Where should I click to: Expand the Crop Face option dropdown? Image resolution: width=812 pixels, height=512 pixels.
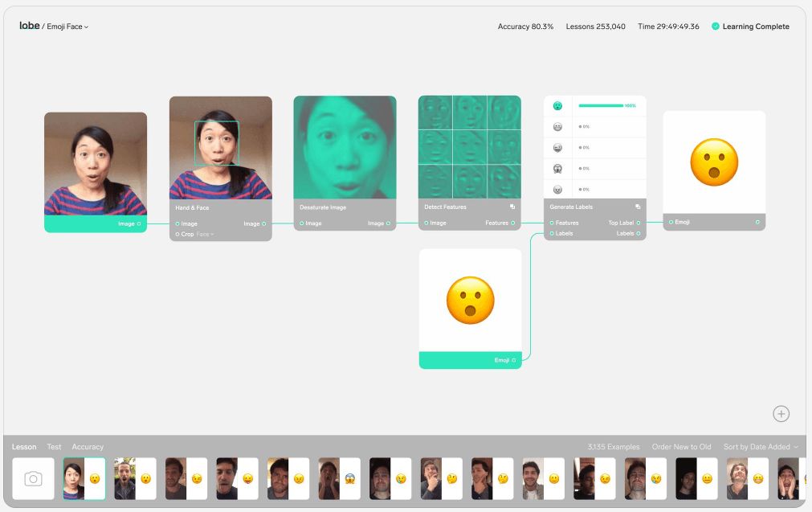click(x=206, y=235)
